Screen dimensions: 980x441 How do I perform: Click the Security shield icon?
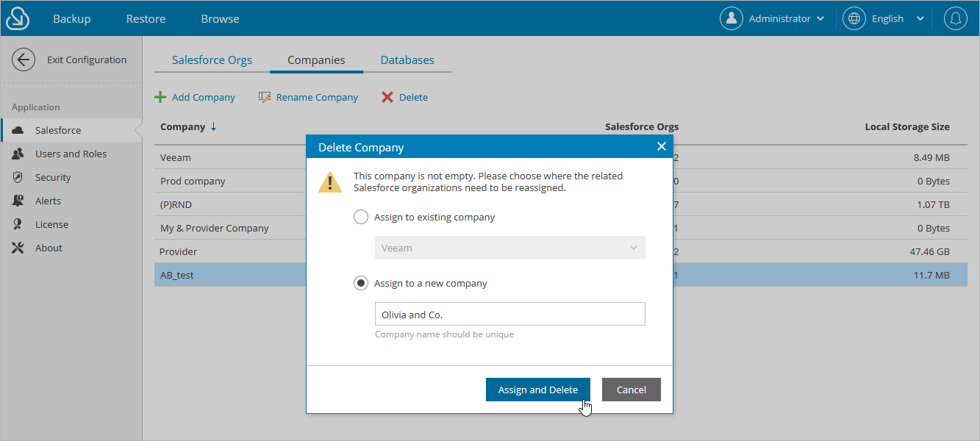click(18, 177)
